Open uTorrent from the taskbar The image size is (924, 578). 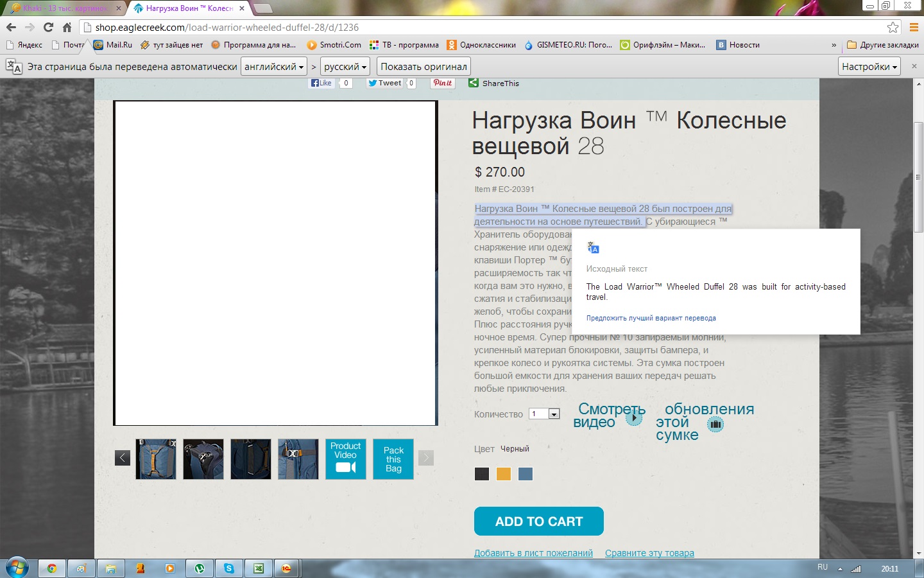200,568
